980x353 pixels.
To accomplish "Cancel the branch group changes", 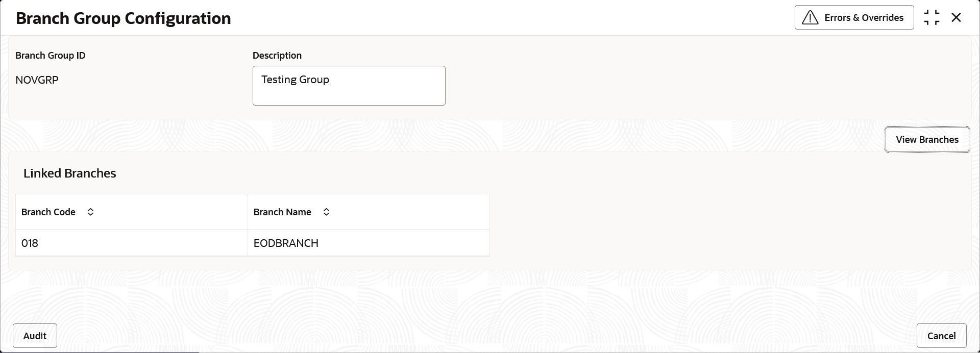I will pyautogui.click(x=941, y=336).
